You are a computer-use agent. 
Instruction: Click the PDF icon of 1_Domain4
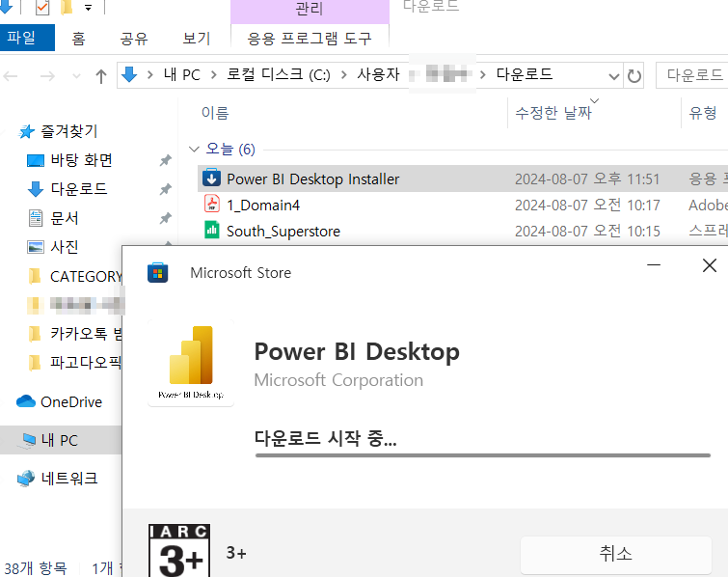coord(212,204)
